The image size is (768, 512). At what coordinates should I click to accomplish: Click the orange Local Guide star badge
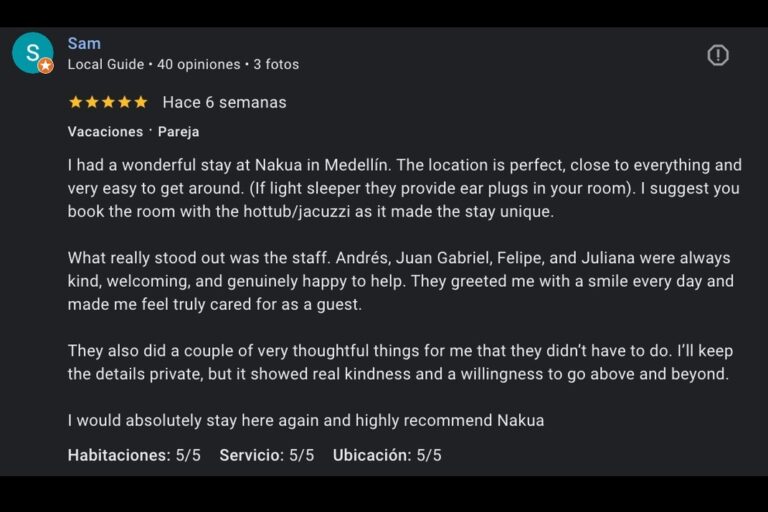pos(46,66)
